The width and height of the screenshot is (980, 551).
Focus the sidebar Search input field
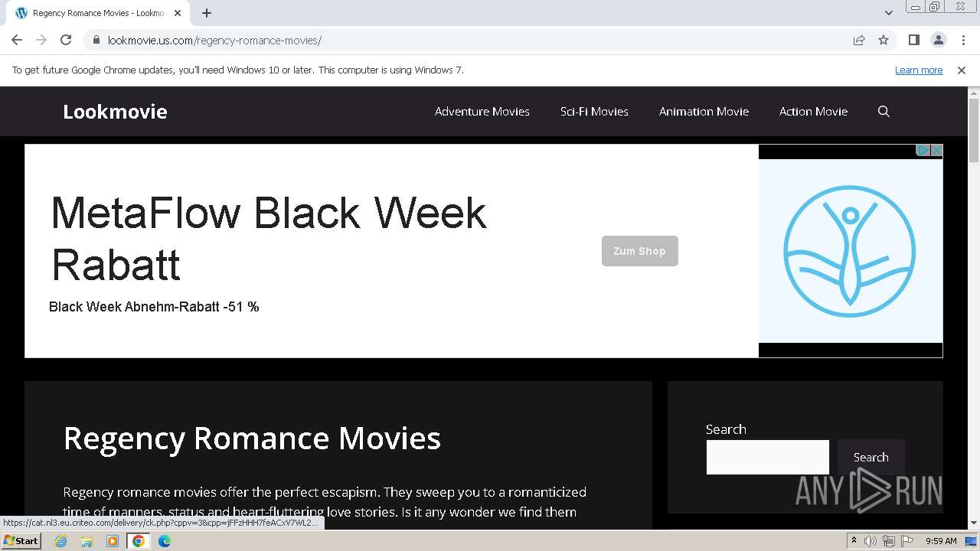click(x=767, y=457)
